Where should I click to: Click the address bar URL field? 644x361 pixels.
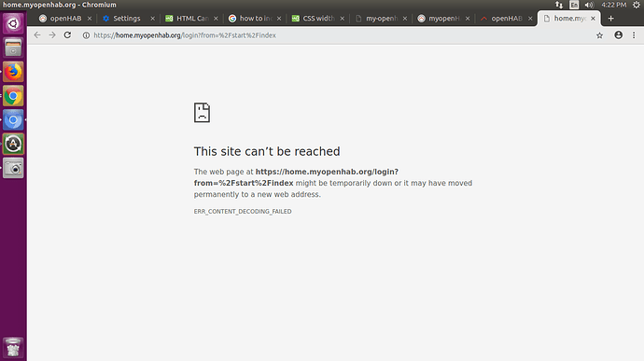(337, 35)
